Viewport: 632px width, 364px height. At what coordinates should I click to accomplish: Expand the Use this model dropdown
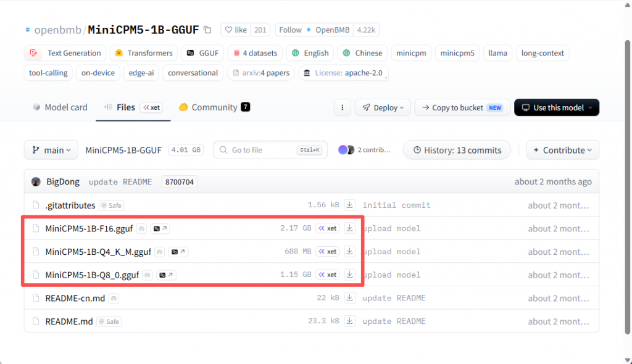(556, 107)
